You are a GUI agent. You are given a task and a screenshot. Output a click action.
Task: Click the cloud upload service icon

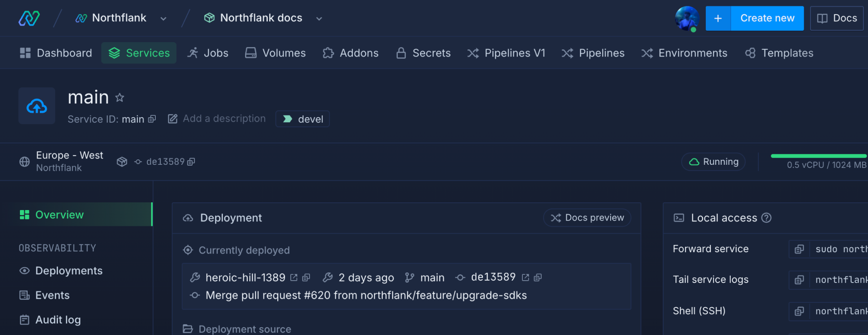[37, 106]
